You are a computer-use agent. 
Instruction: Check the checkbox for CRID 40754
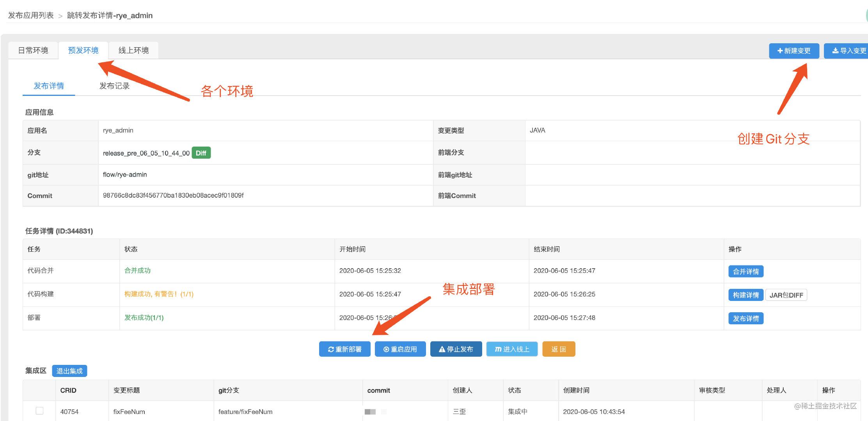(x=39, y=410)
